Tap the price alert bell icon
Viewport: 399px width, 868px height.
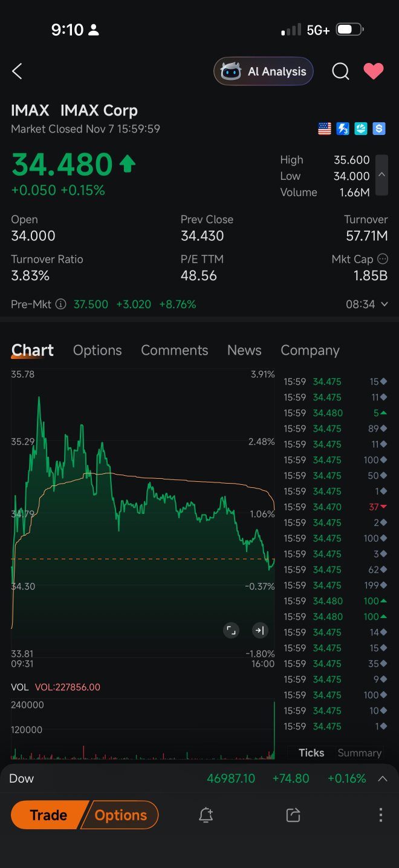tap(206, 815)
